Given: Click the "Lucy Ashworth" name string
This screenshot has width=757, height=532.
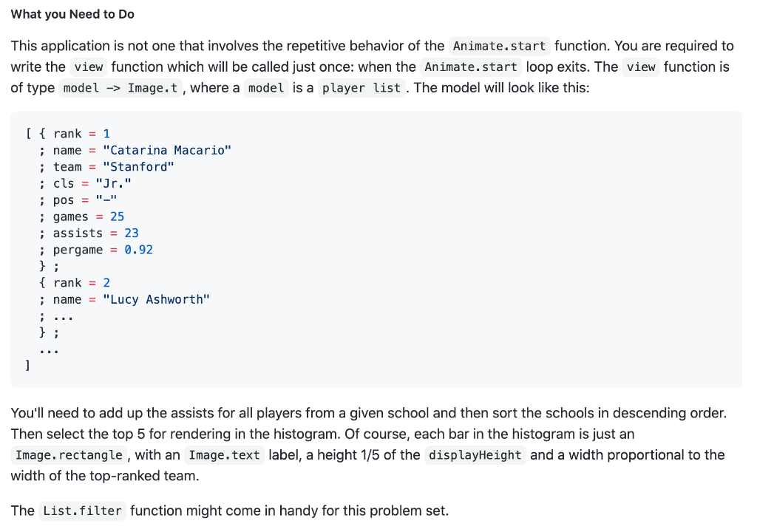Looking at the screenshot, I should coord(157,300).
